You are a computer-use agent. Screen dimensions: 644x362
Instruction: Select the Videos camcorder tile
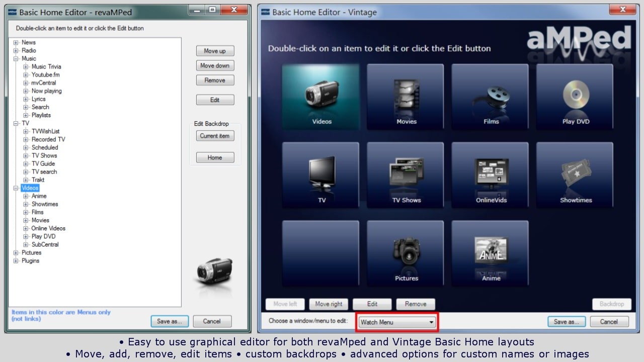click(320, 97)
